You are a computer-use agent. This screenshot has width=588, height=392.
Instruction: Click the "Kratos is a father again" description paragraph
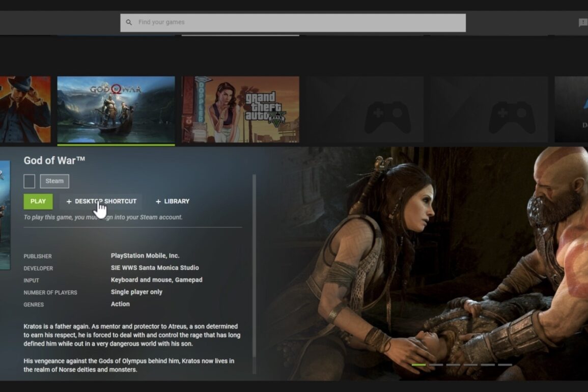click(x=132, y=335)
